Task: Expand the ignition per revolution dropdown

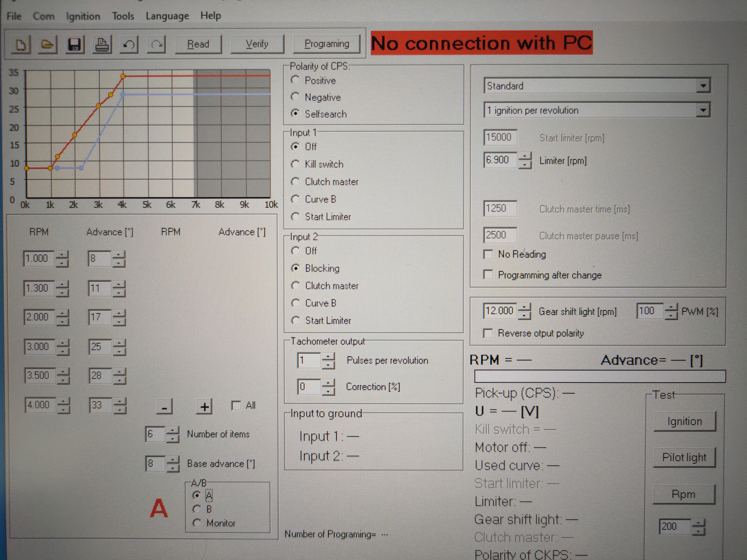Action: pyautogui.click(x=703, y=110)
